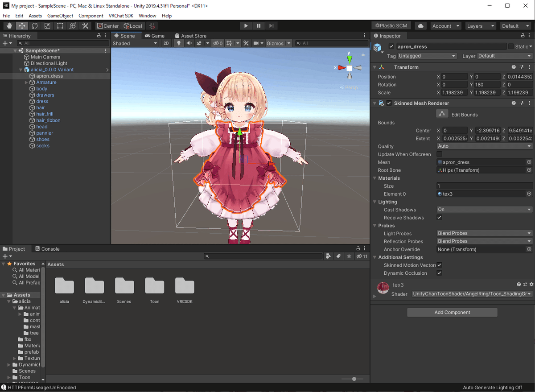Open the Element 0 material picker

529,194
